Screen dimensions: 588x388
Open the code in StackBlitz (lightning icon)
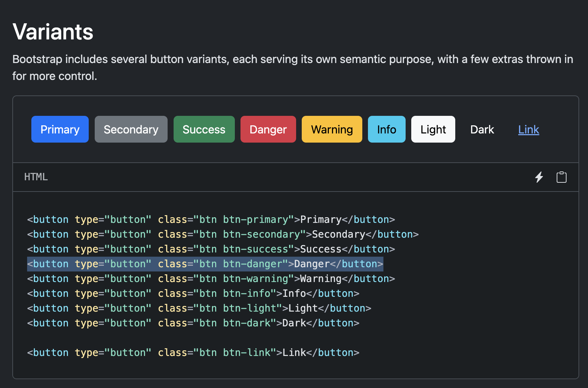tap(539, 177)
